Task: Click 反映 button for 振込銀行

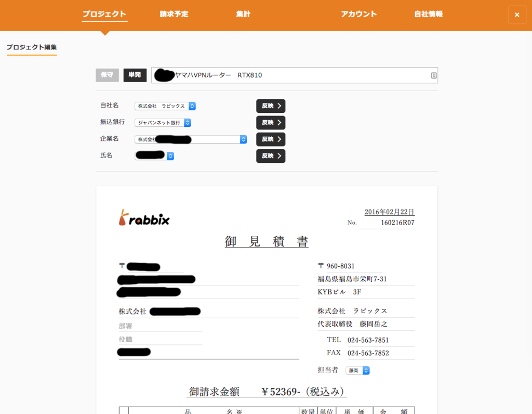Action: [271, 123]
